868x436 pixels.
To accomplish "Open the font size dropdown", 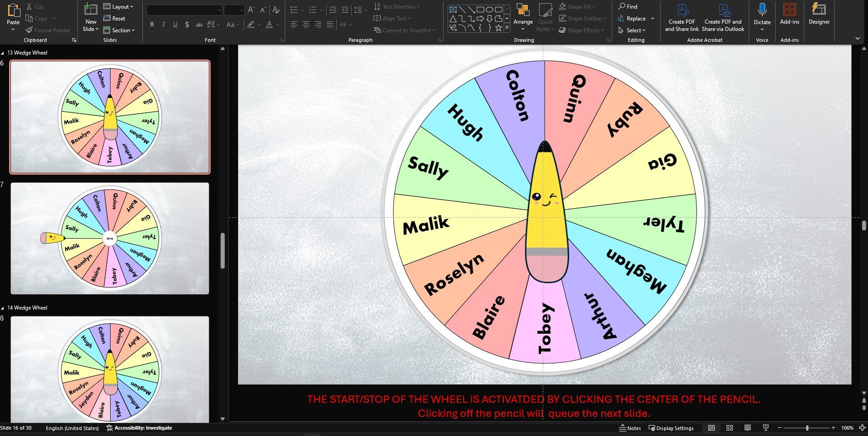I will coord(242,10).
